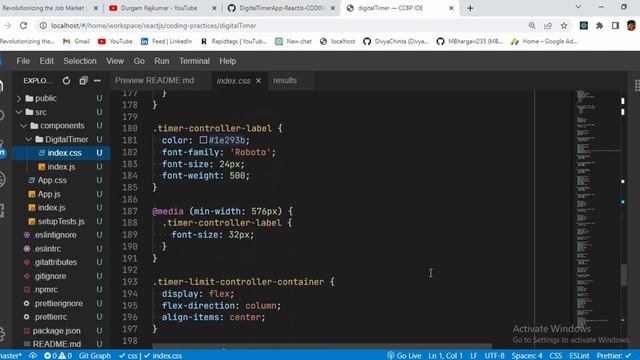Image resolution: width=640 pixels, height=360 pixels.
Task: Change end of line sequence LF
Action: click(473, 356)
